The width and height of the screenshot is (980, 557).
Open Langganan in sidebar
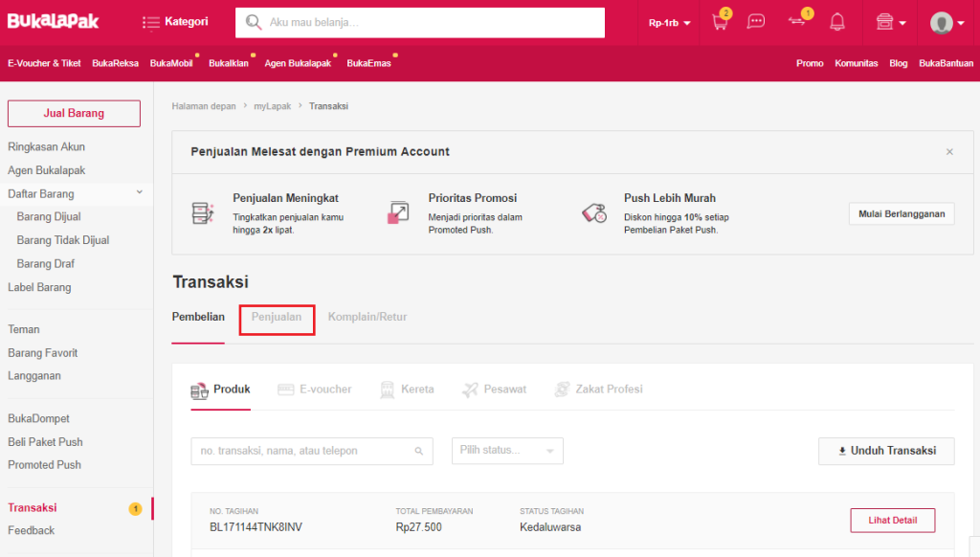(34, 376)
